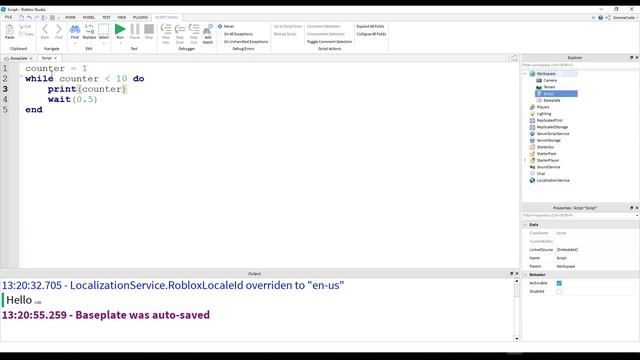Collapse the Workspace tree node

pos(525,74)
